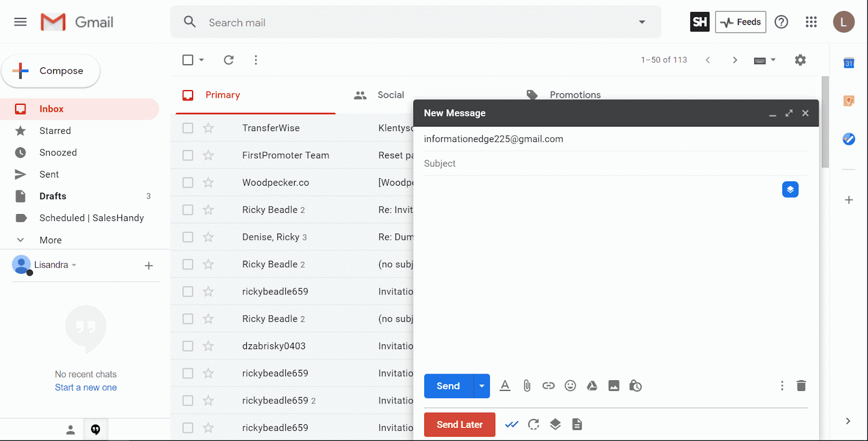Open Google Calendar in the side panel
This screenshot has width=868, height=441.
tap(849, 63)
